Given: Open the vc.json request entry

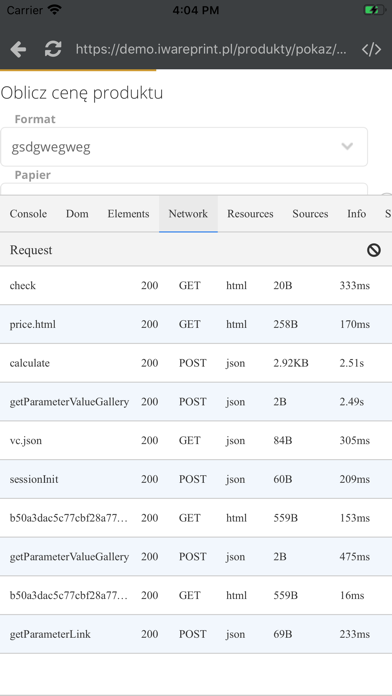Looking at the screenshot, I should (x=196, y=440).
